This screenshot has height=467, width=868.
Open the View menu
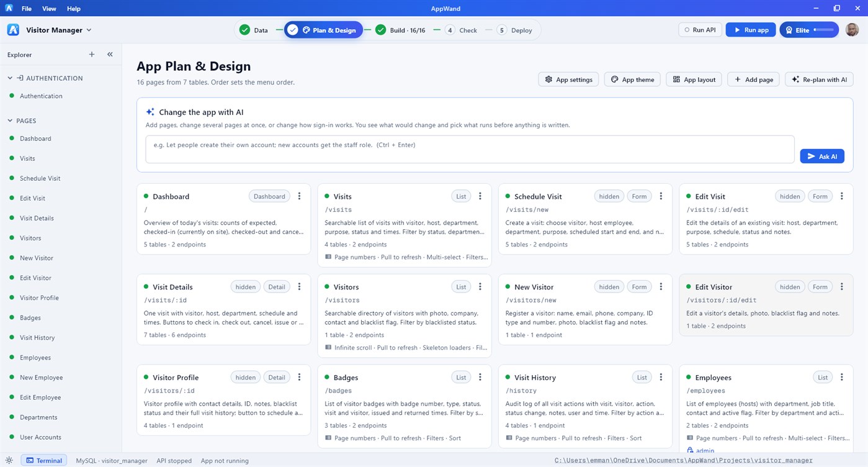pos(49,9)
